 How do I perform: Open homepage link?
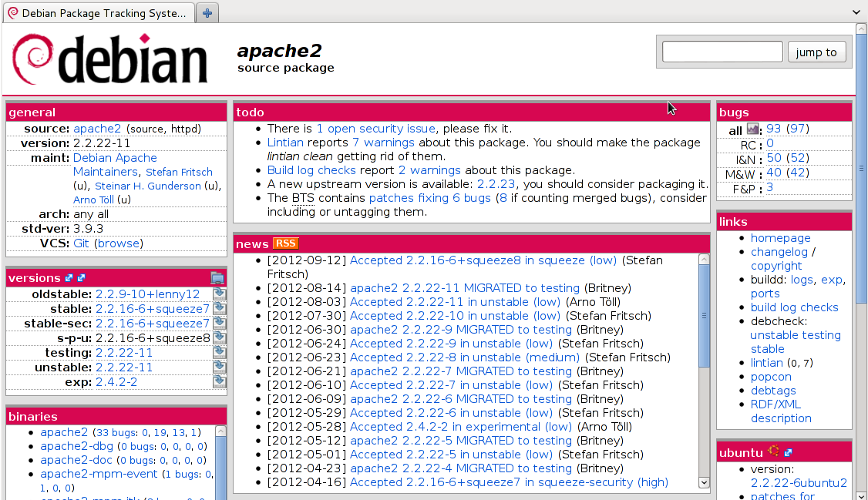(781, 238)
